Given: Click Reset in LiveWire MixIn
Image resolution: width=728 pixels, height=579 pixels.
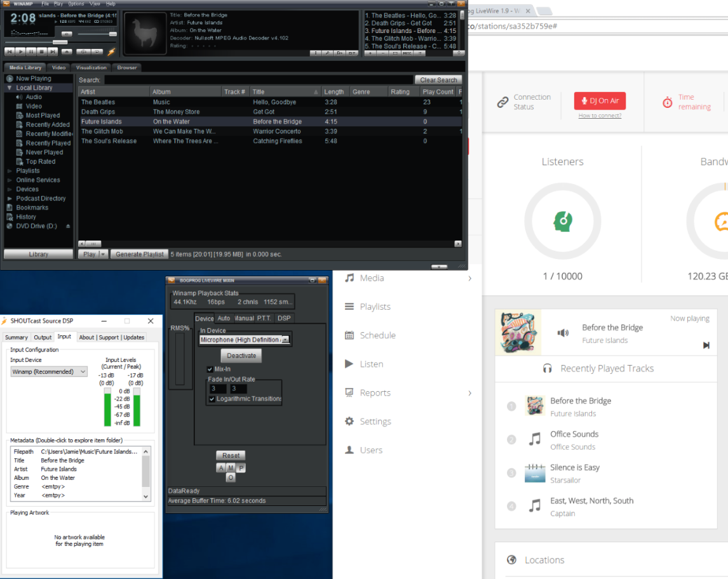Looking at the screenshot, I should 231,456.
